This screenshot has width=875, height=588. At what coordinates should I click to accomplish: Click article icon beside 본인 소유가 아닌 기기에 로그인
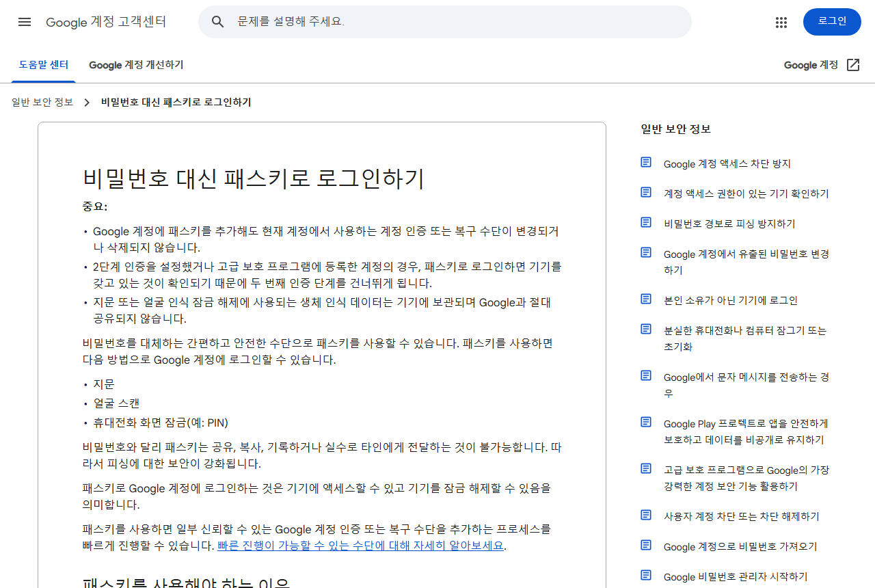click(646, 299)
